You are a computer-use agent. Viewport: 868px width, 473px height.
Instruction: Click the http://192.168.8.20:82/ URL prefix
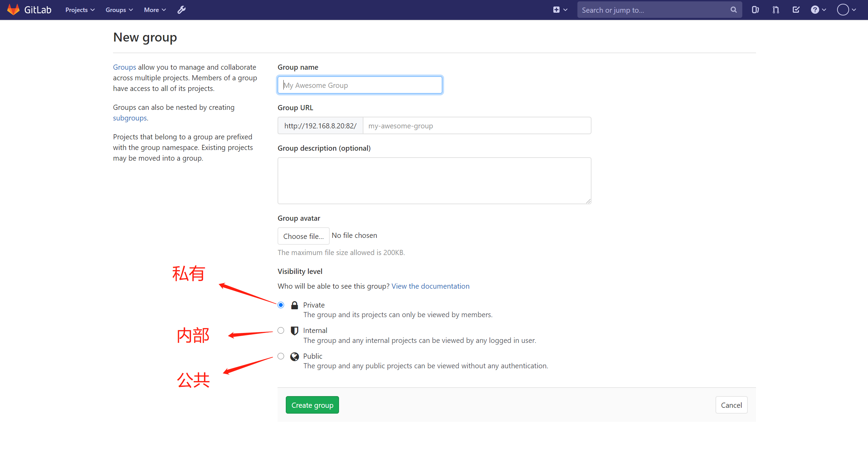320,126
